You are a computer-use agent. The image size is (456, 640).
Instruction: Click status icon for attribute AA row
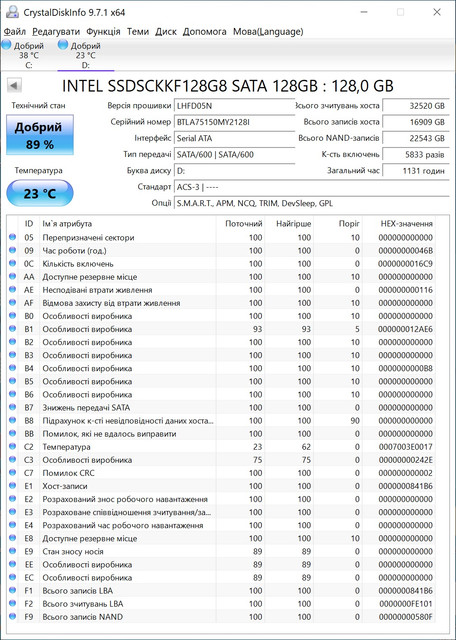click(x=13, y=276)
